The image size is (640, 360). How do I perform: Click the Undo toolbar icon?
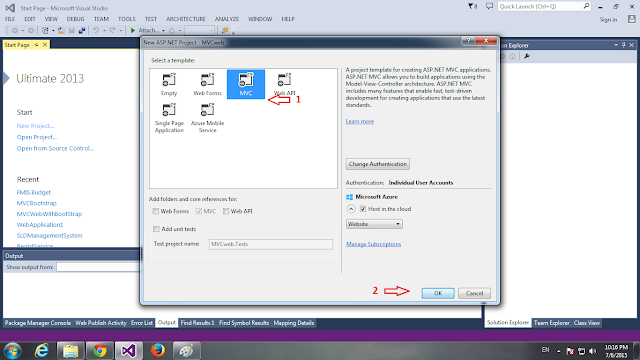click(x=96, y=31)
